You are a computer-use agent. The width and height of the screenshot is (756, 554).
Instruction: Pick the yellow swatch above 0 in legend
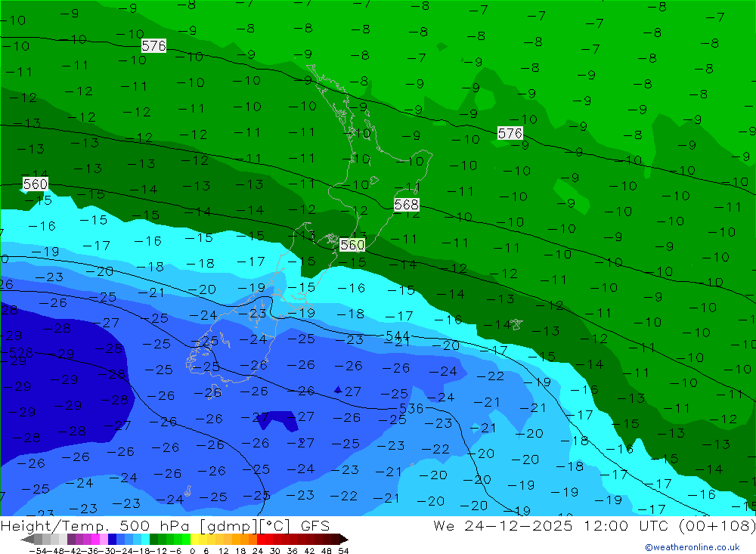(x=194, y=540)
